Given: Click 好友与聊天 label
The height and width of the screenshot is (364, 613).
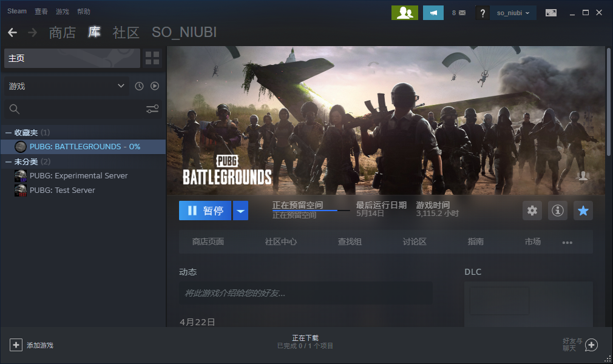Looking at the screenshot, I should point(572,345).
